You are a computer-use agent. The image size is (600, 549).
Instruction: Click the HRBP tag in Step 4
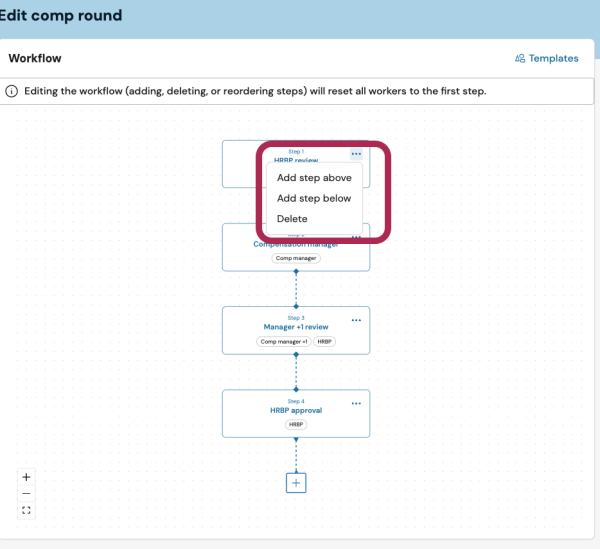(x=296, y=424)
